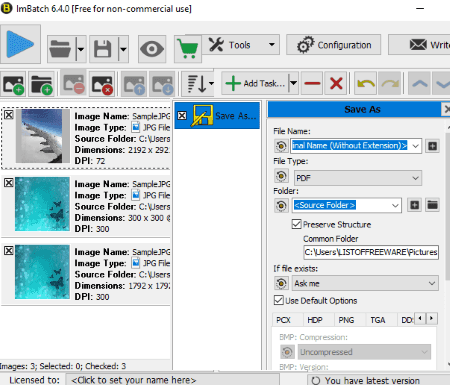Expand the Add Task dropdown arrow
The height and width of the screenshot is (385, 450).
click(x=293, y=83)
